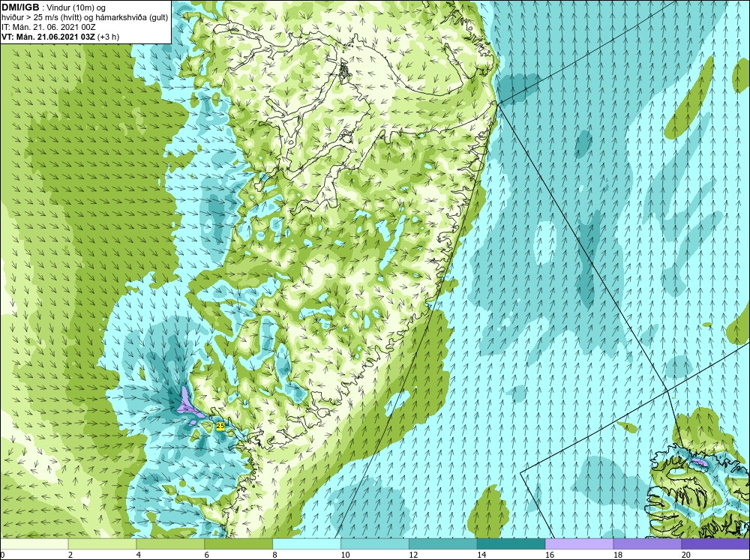Click the legend scale label '6'
This screenshot has width=750, height=560.
tap(207, 555)
